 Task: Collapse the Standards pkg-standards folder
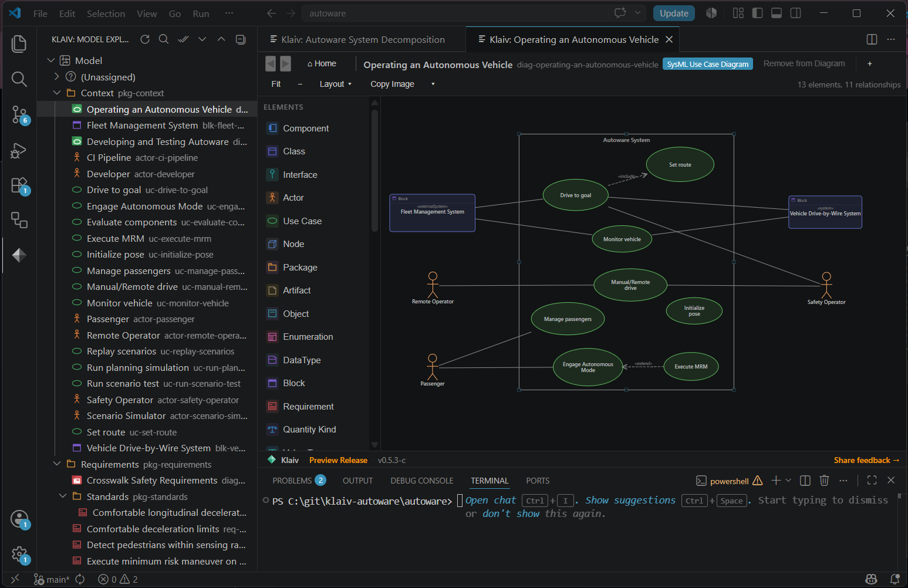63,496
